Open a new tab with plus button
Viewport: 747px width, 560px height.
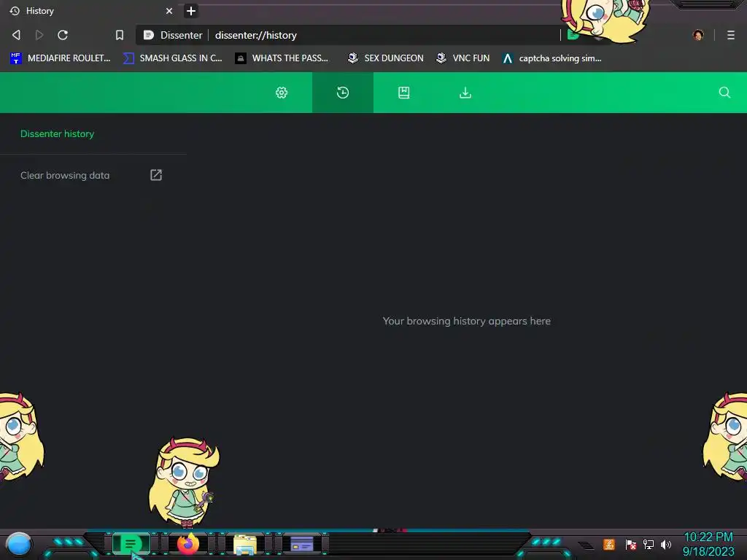[x=191, y=11]
